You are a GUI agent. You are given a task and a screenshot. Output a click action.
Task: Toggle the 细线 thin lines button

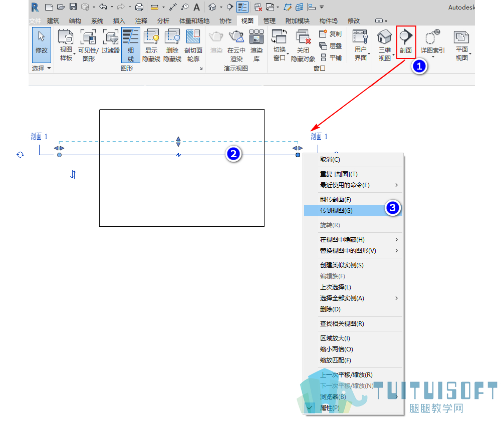pyautogui.click(x=130, y=45)
